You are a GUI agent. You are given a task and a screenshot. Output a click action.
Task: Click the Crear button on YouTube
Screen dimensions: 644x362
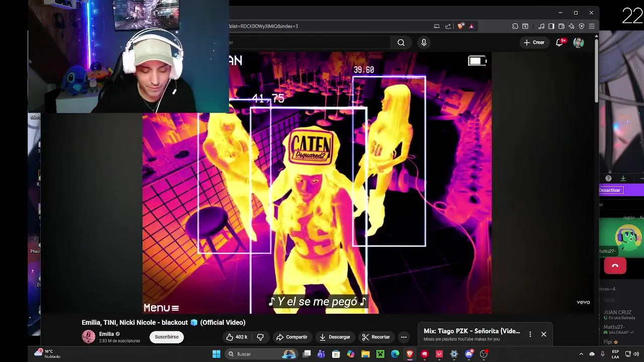534,43
